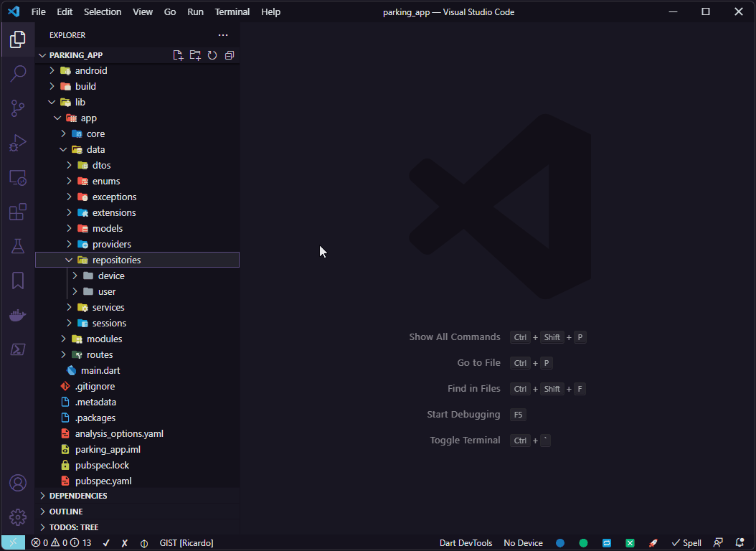
Task: Open the File menu
Action: click(39, 12)
